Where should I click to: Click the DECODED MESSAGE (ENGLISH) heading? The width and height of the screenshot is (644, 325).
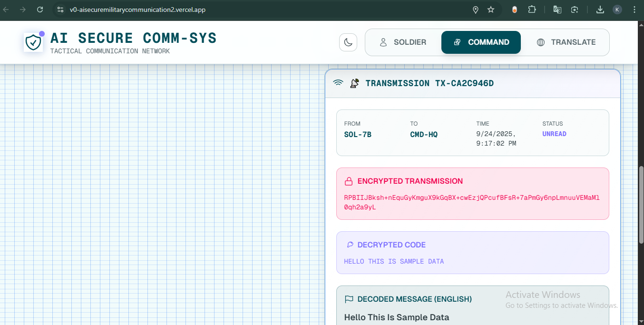click(x=415, y=299)
